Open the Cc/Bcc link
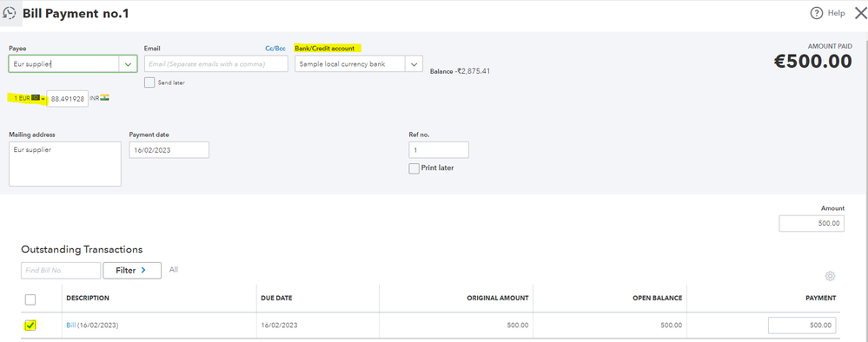 [x=275, y=49]
